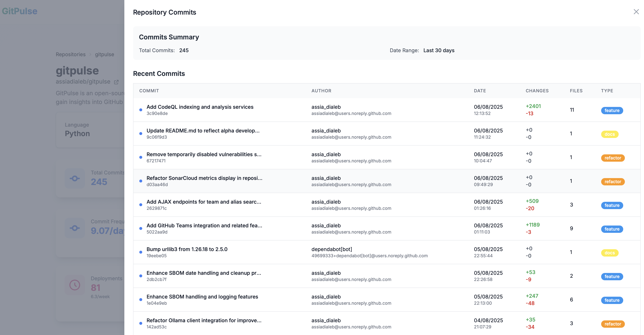Click commit hash 5022aa9d

pos(157,232)
